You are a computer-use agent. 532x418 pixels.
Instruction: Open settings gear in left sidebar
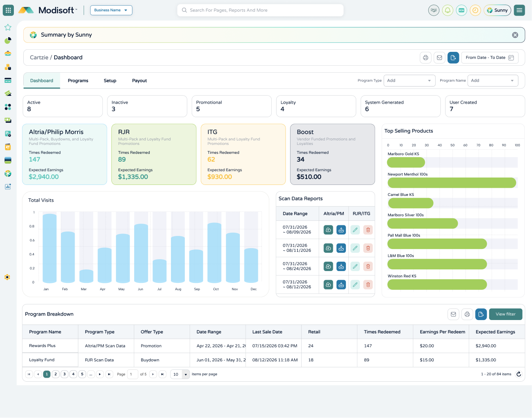click(7, 277)
